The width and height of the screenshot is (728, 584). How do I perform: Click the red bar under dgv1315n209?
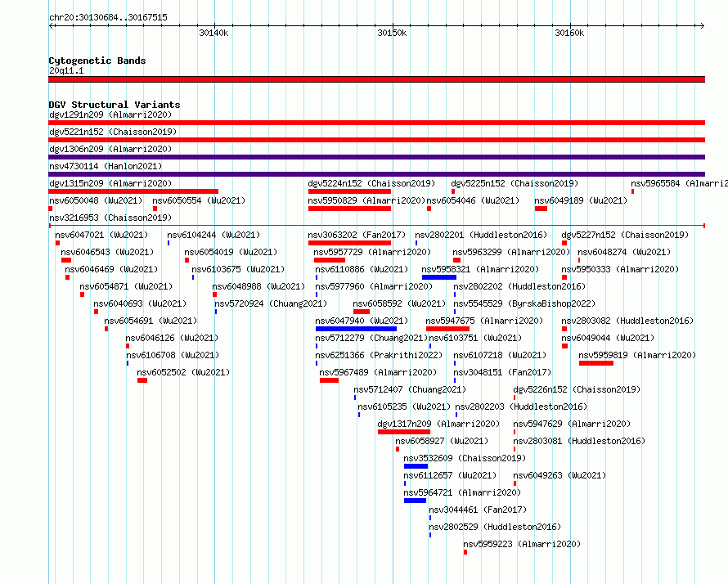tap(133, 191)
